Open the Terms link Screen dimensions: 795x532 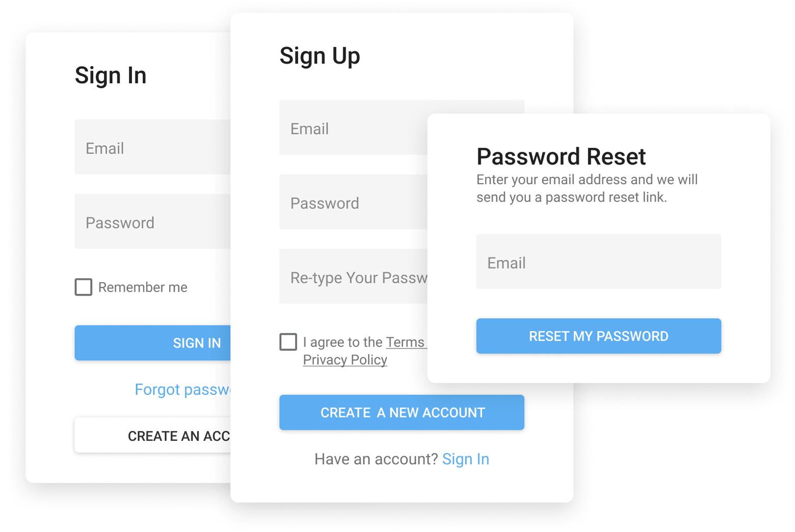pos(406,342)
